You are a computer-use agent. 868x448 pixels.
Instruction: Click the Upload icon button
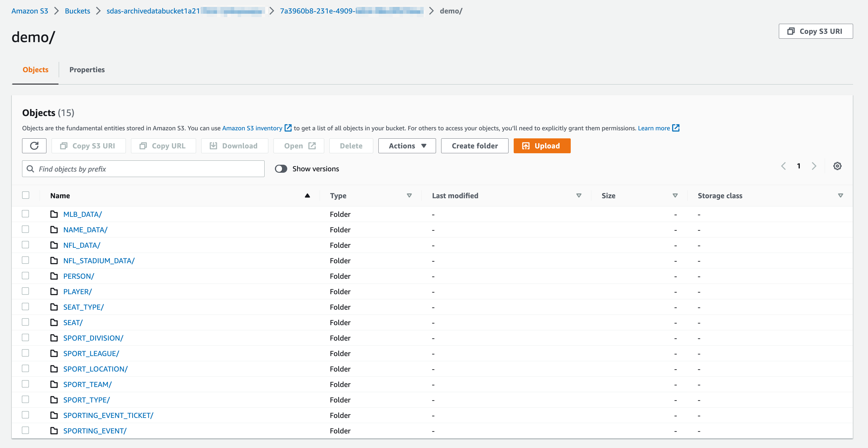526,146
